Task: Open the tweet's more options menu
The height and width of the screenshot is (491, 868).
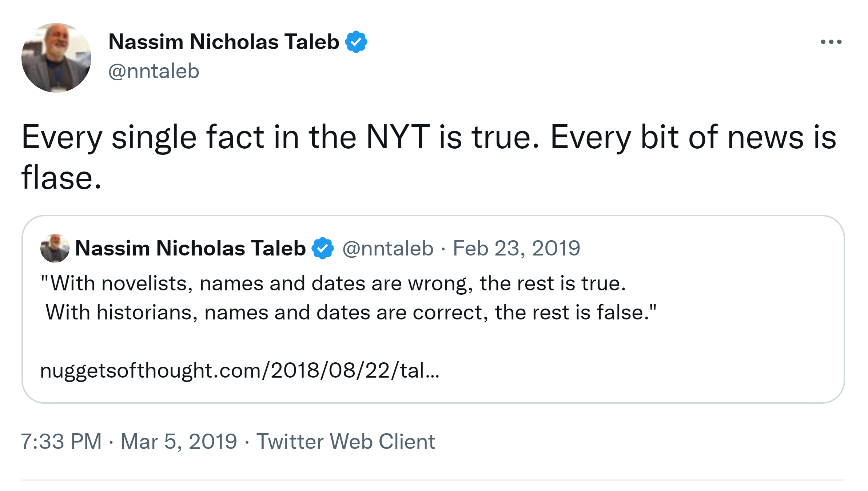Action: coord(831,42)
